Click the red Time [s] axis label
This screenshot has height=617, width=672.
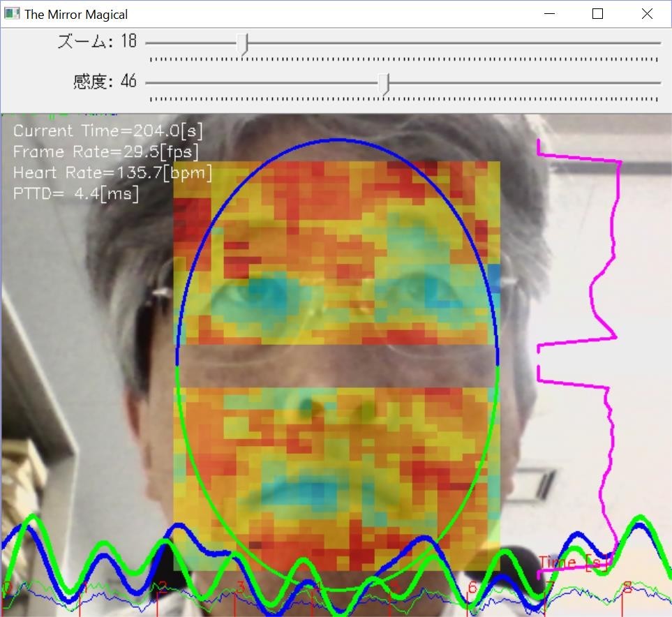tap(567, 563)
